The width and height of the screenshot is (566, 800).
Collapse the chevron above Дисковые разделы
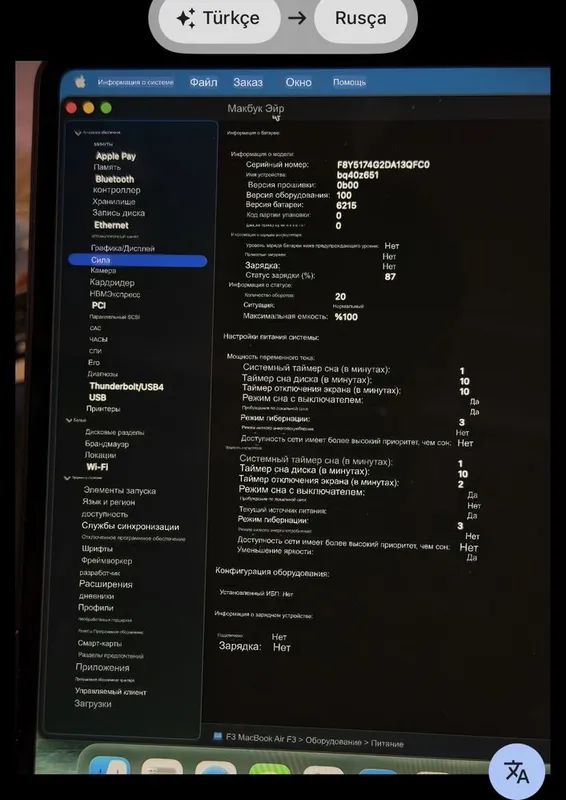69,420
